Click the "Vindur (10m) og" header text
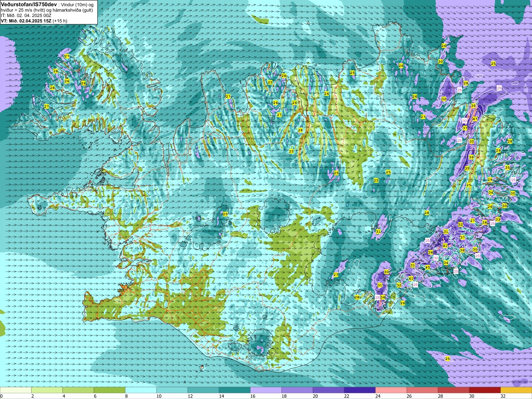Viewport: 532px width, 399px height. [77, 4]
